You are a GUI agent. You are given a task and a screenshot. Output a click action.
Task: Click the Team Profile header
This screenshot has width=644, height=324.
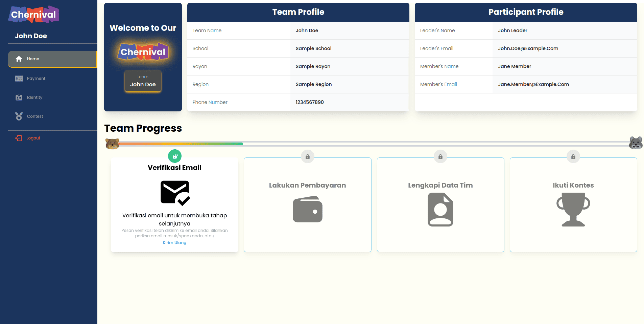click(x=298, y=12)
